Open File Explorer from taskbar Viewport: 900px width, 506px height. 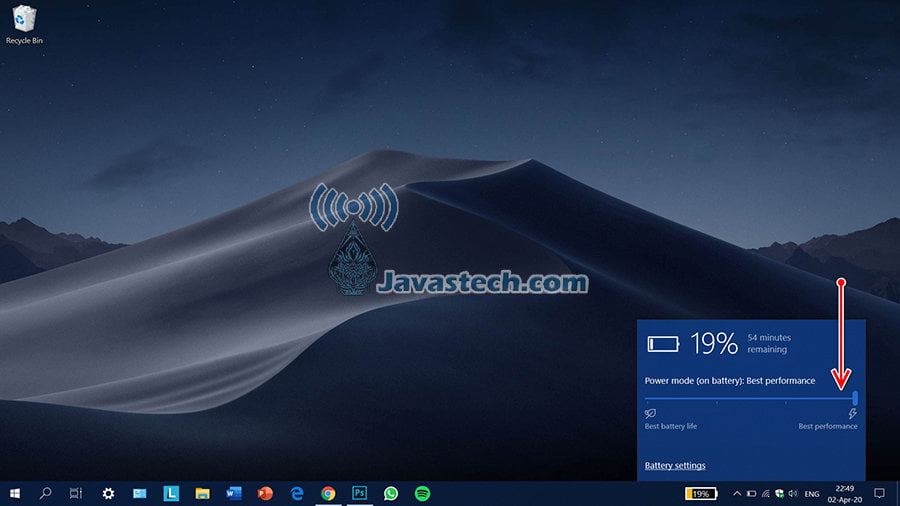[202, 493]
